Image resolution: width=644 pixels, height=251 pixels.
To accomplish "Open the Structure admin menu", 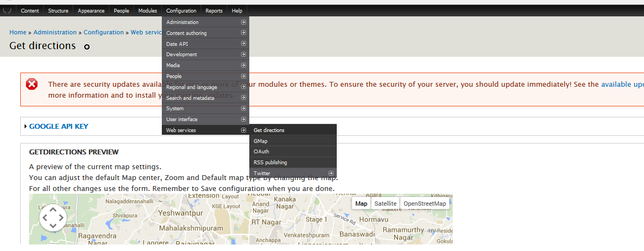I will (x=58, y=11).
